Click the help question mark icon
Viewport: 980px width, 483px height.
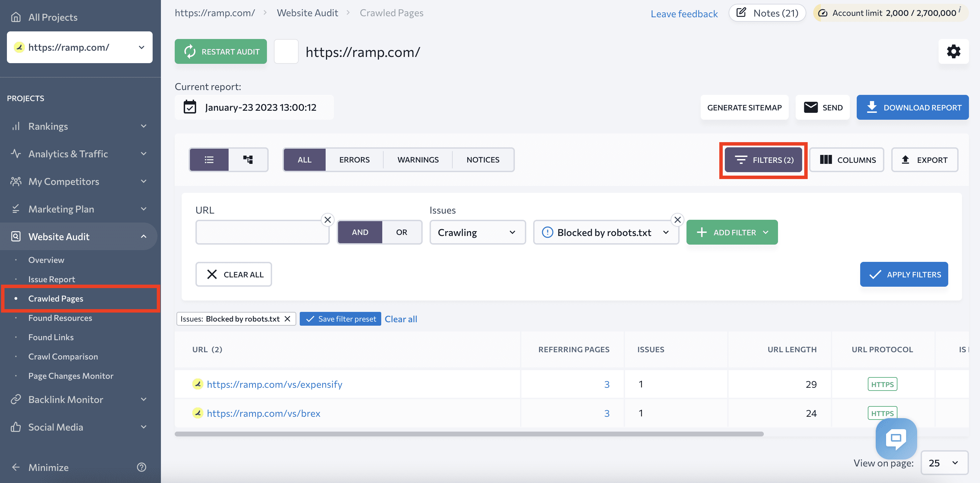pyautogui.click(x=142, y=467)
